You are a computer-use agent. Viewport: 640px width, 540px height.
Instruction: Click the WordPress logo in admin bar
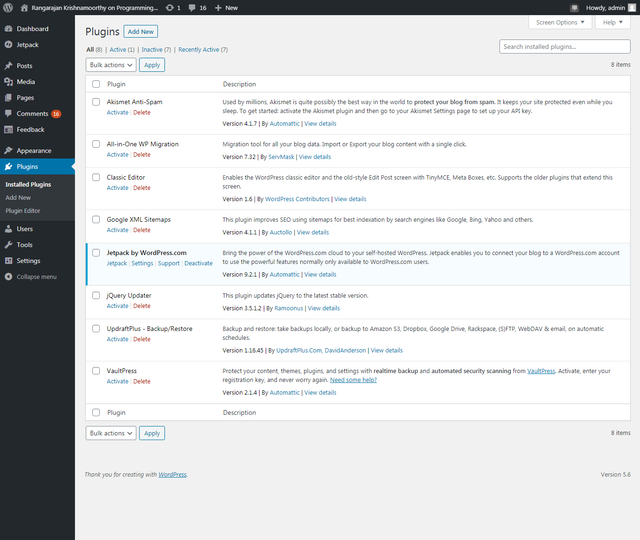click(x=8, y=7)
